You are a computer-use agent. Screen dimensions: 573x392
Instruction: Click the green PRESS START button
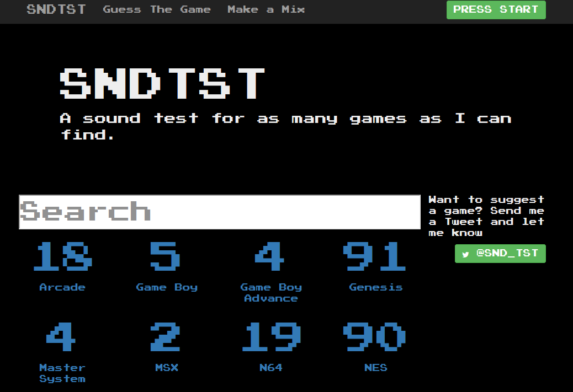click(496, 9)
